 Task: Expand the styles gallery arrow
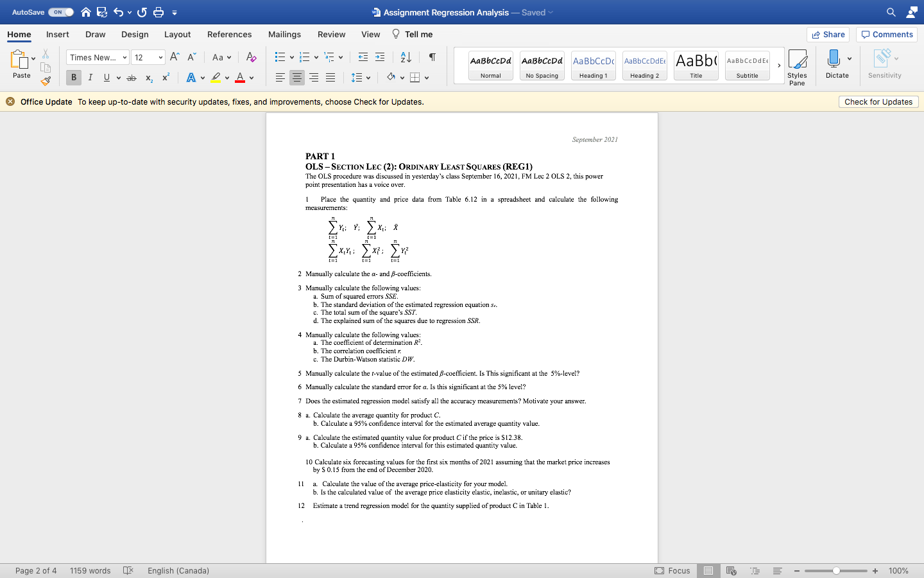pos(779,66)
